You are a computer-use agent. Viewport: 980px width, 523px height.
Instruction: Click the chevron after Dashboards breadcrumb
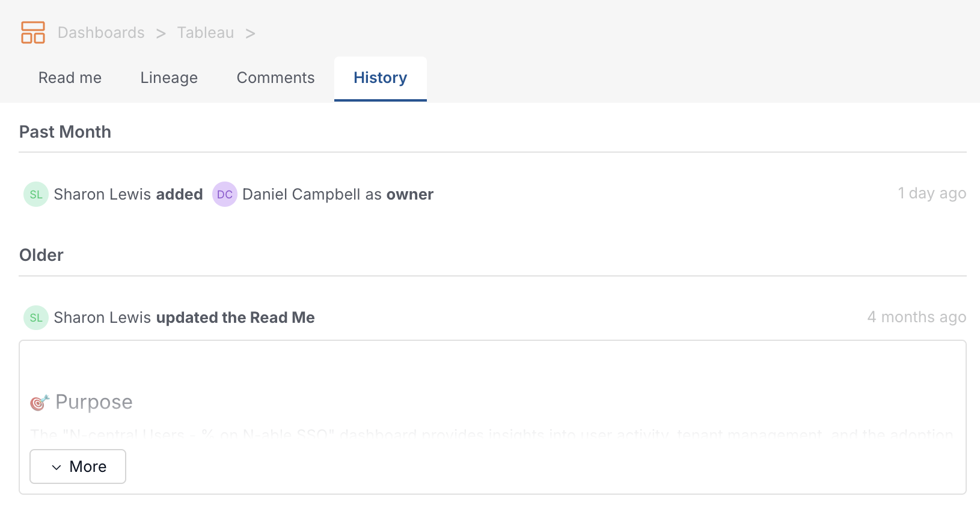[x=161, y=33]
